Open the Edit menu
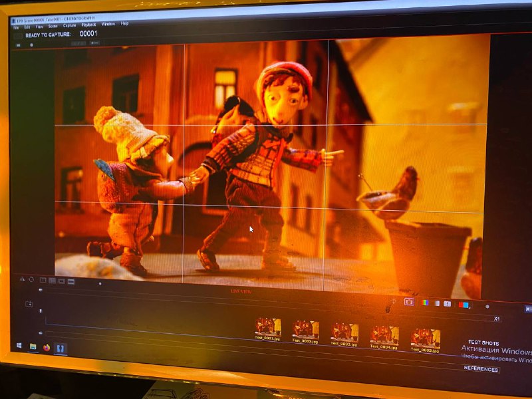532x399 pixels. (x=27, y=27)
